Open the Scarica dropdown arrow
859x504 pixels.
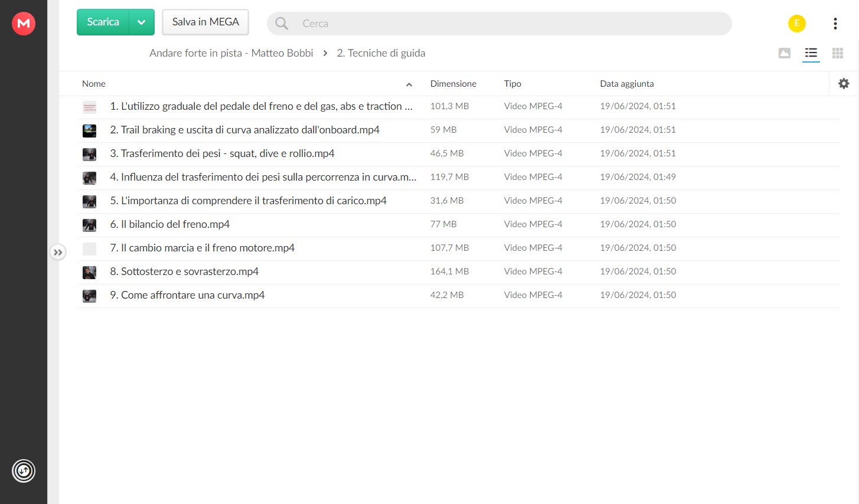point(141,22)
